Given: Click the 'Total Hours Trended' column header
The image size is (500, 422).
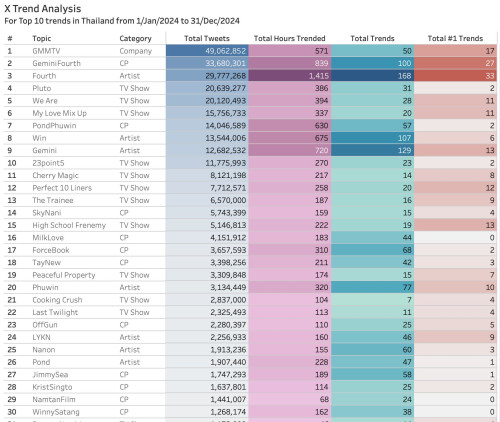Looking at the screenshot, I should [x=290, y=38].
